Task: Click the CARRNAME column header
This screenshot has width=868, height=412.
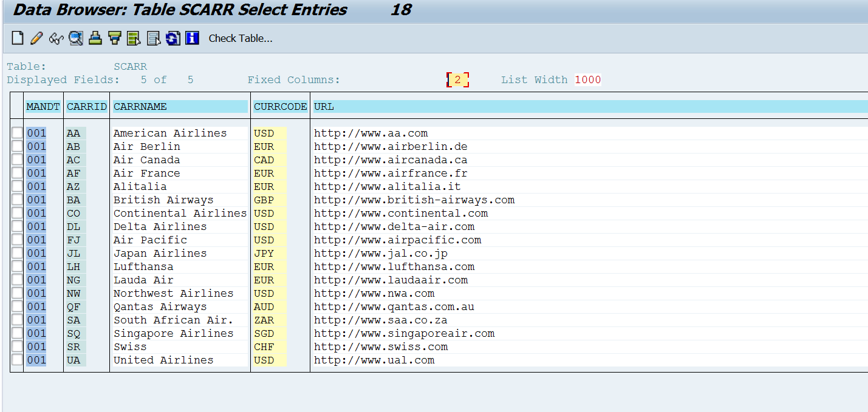Action: point(180,106)
